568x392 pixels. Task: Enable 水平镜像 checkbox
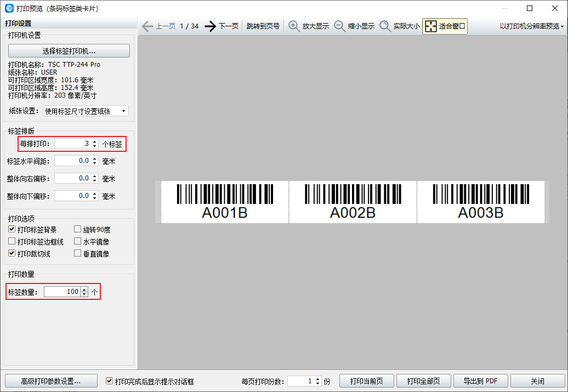pyautogui.click(x=77, y=241)
